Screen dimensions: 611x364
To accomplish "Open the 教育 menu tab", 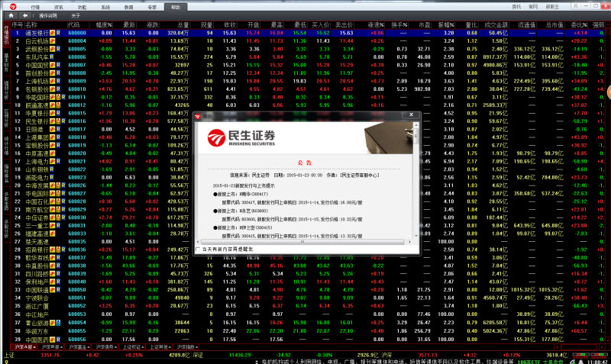I will 128,7.
